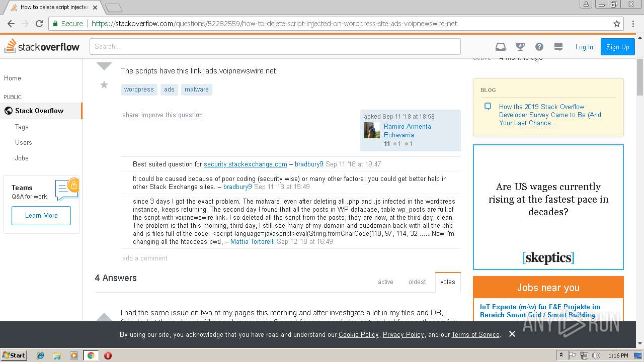Open the Terms of Service link

[x=475, y=334]
